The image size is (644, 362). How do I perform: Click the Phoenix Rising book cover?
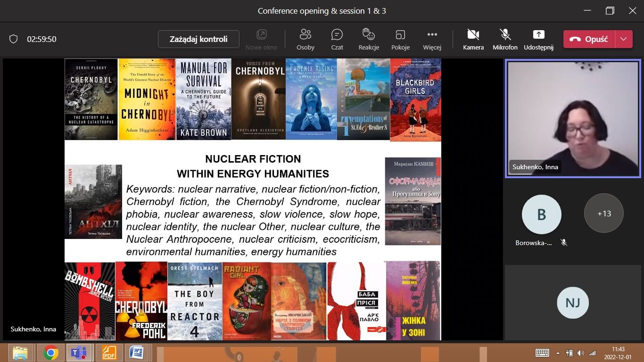311,99
